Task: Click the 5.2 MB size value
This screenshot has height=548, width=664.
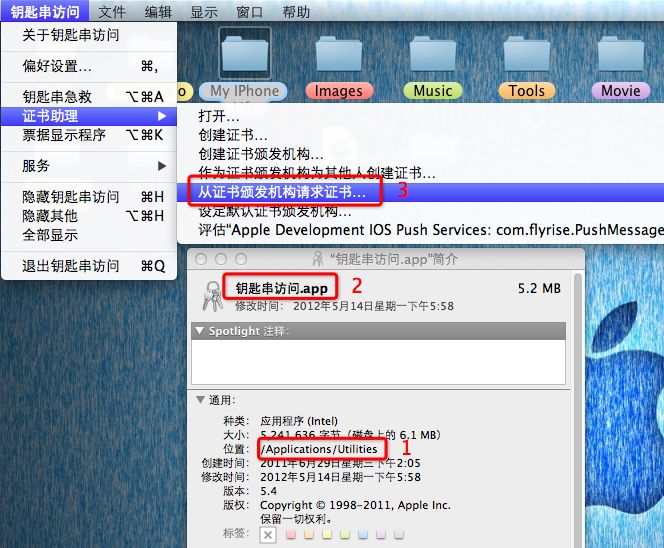Action: point(539,288)
